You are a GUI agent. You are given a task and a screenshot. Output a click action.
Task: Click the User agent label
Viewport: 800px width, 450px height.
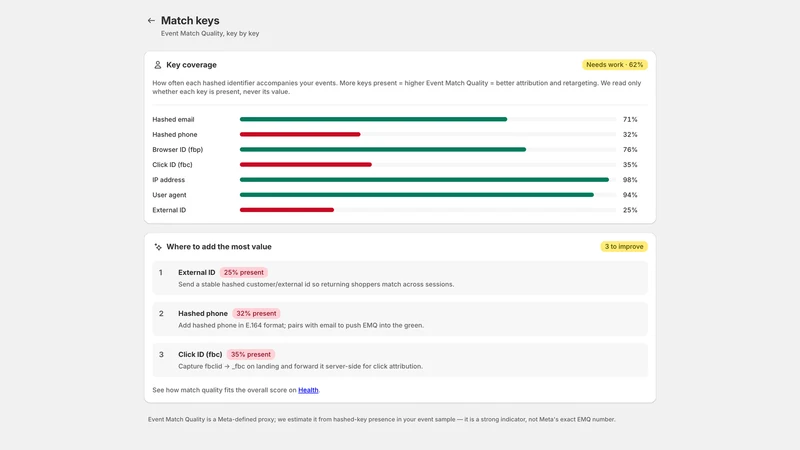pyautogui.click(x=169, y=195)
